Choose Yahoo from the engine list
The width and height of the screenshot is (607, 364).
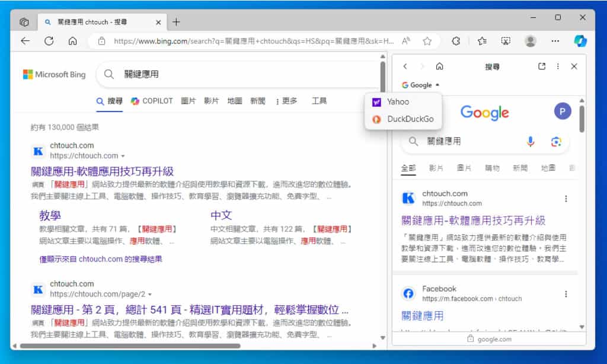[x=403, y=102]
